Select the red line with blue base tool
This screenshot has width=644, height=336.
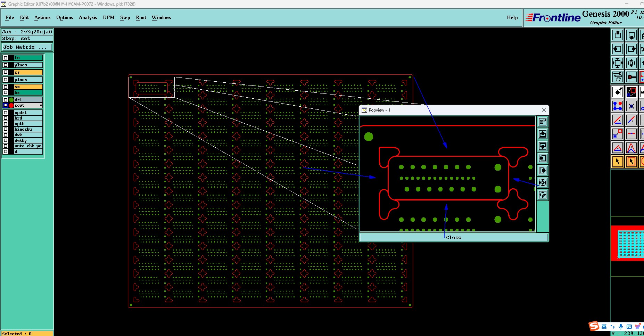coord(618,120)
